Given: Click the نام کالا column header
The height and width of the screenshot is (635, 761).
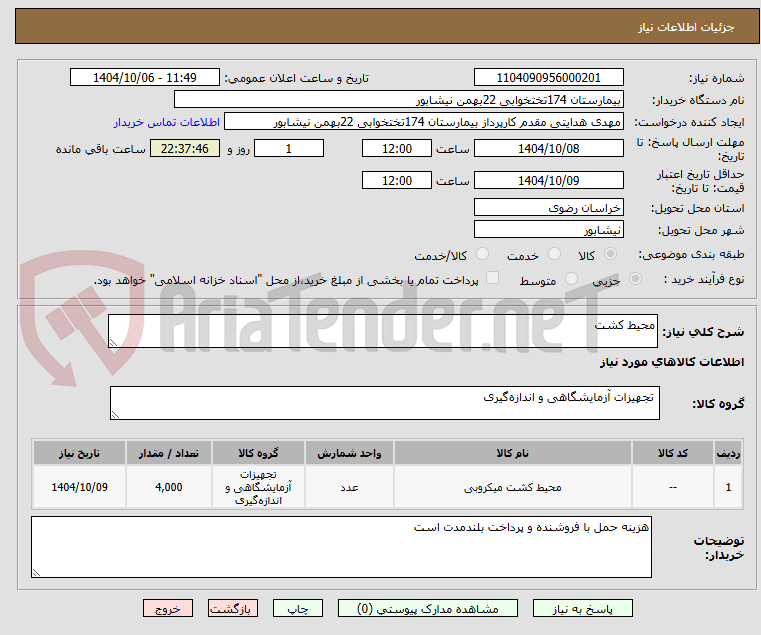Looking at the screenshot, I should coord(513,453).
